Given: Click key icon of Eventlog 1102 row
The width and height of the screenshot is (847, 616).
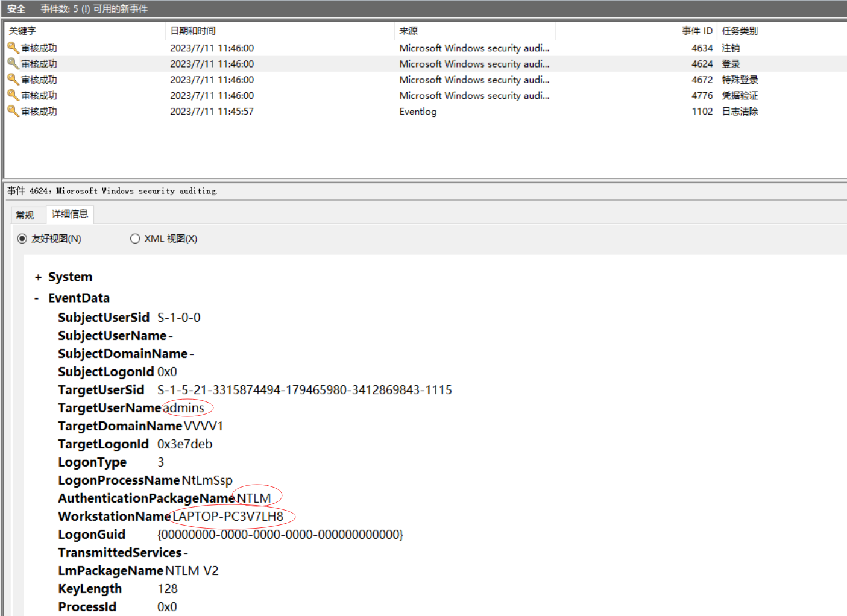Looking at the screenshot, I should [13, 111].
